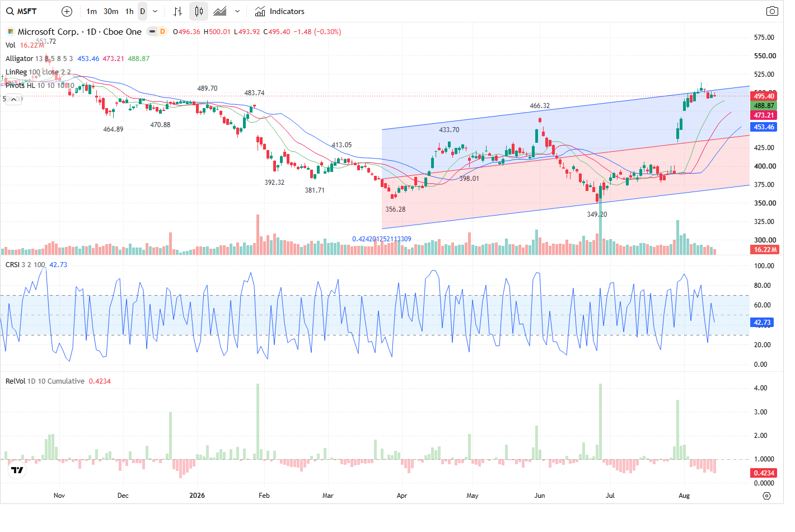Click the 483.74 pivot high label
The height and width of the screenshot is (532, 795).
[254, 93]
